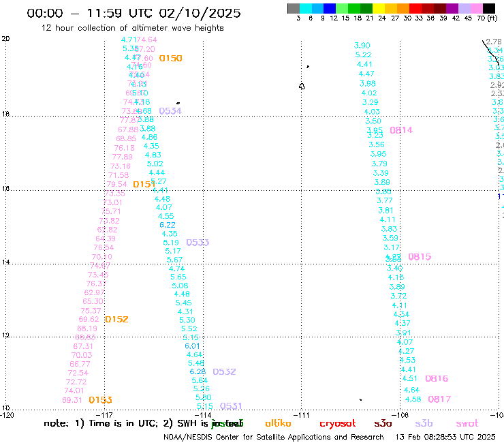Click the light green legend swatch

point(342,8)
